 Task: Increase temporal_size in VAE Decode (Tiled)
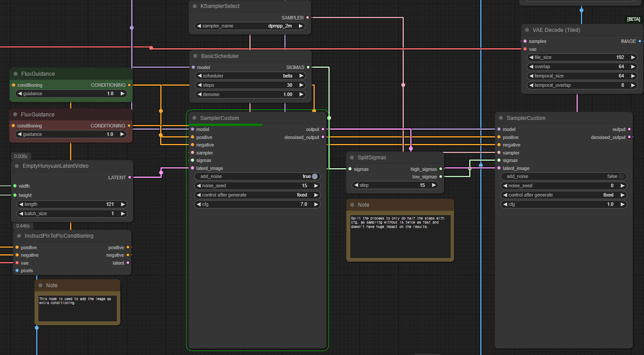pyautogui.click(x=633, y=76)
